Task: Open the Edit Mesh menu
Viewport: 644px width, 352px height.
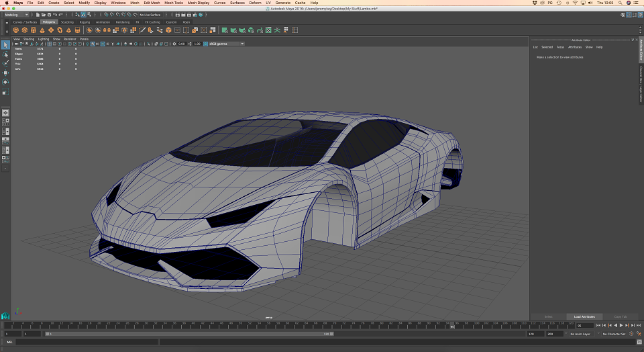Action: click(152, 3)
